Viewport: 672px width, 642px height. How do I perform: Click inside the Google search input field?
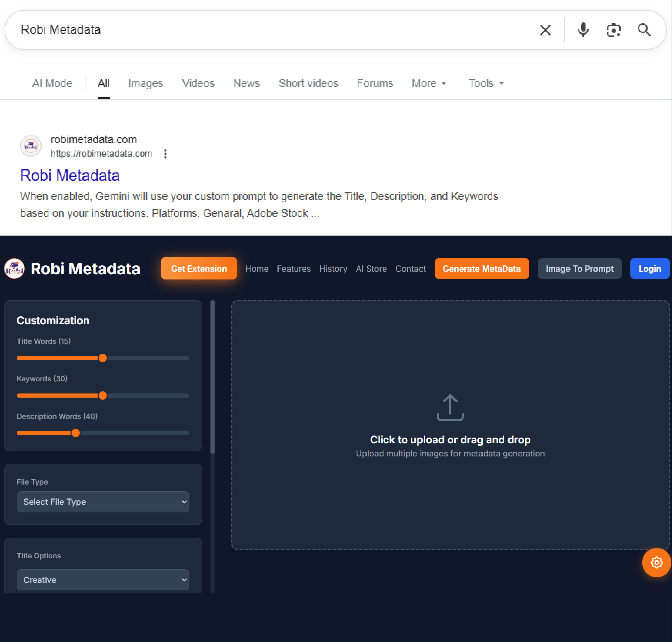tap(274, 30)
